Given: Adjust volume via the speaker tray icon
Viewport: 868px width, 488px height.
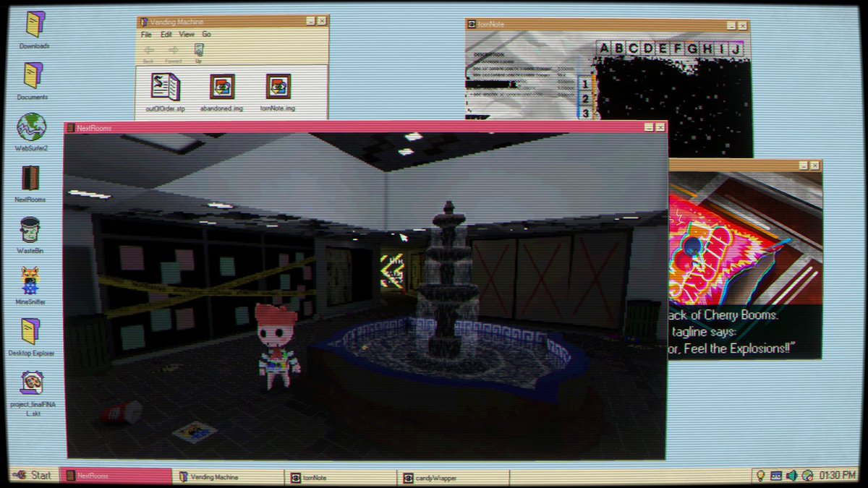Looking at the screenshot, I should pos(791,476).
